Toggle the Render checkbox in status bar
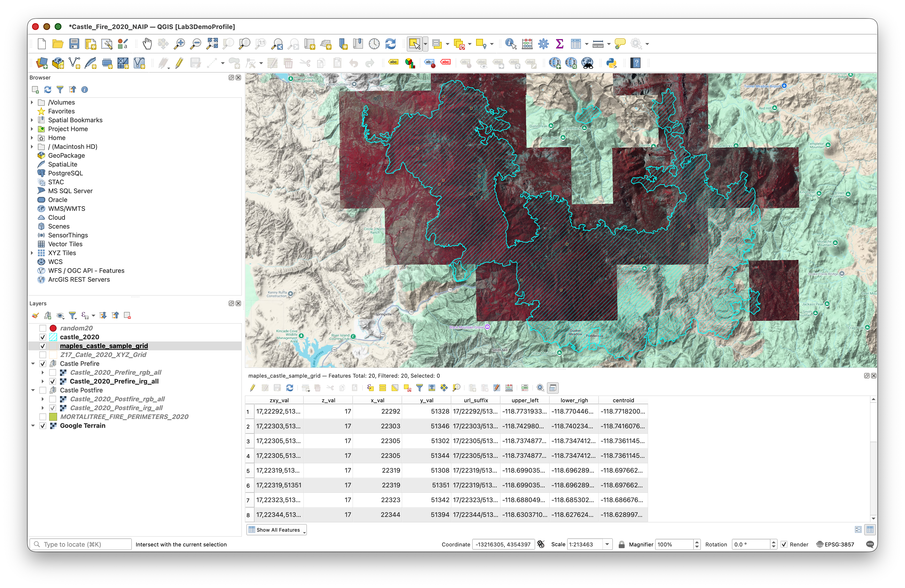 click(x=784, y=545)
